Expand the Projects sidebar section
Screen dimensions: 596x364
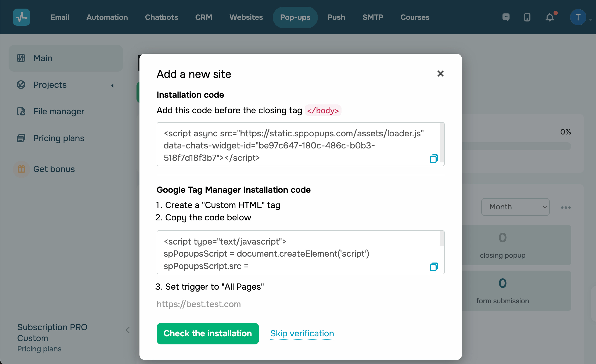[113, 85]
